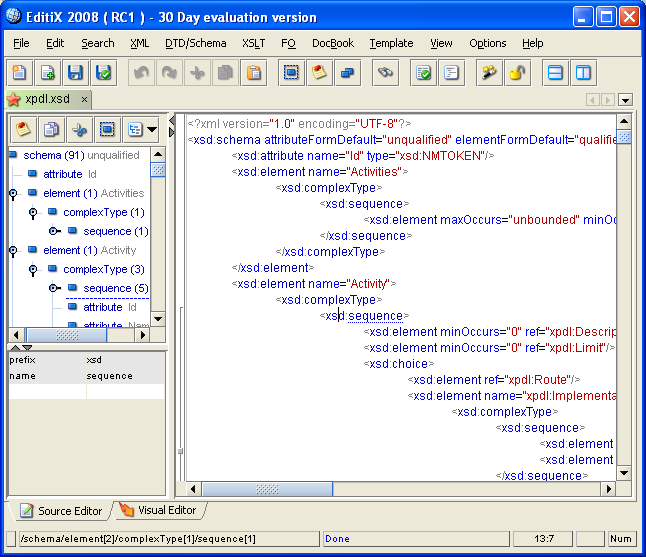Click the XPath location field in status bar

coord(169,539)
